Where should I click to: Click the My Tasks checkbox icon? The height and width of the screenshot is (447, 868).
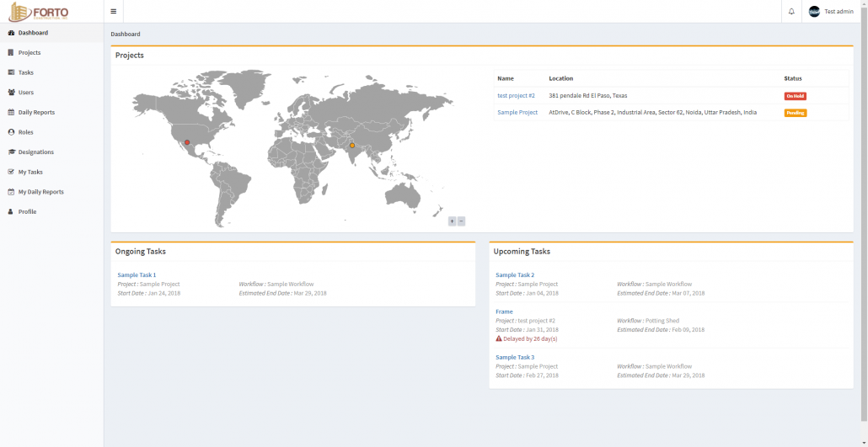pyautogui.click(x=11, y=172)
